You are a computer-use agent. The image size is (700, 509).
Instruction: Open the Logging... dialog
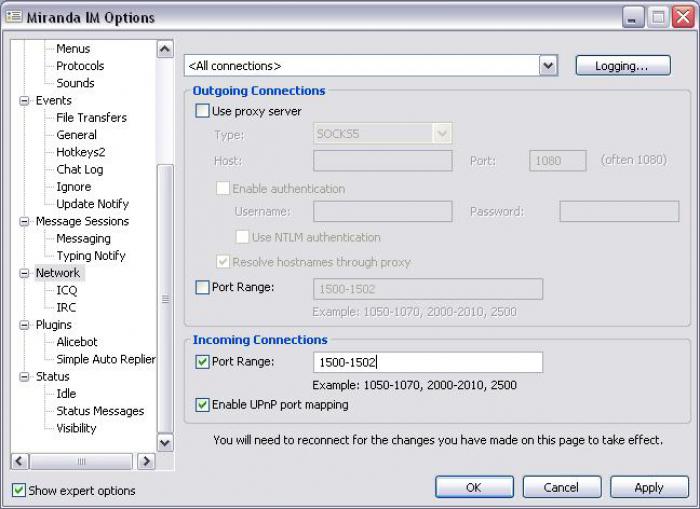tap(623, 66)
